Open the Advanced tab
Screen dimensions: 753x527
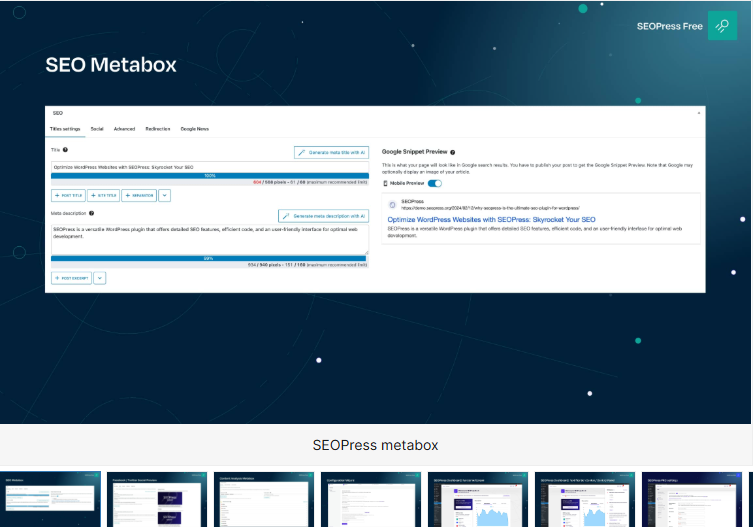click(124, 129)
